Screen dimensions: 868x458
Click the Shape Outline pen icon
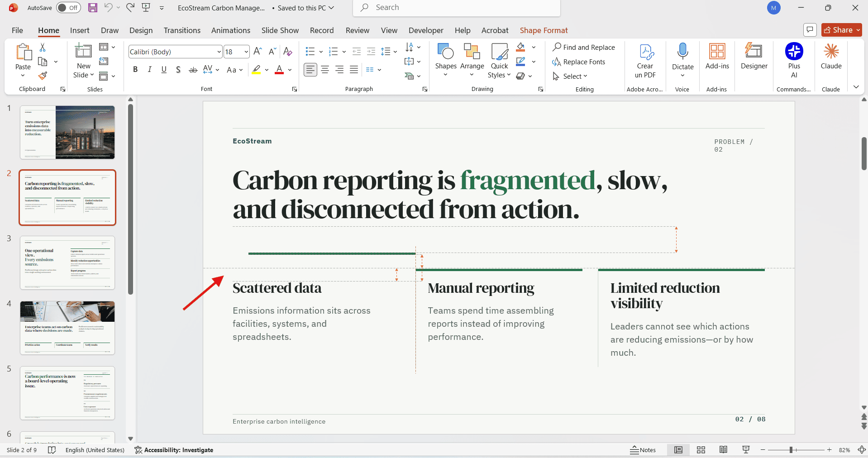(521, 62)
